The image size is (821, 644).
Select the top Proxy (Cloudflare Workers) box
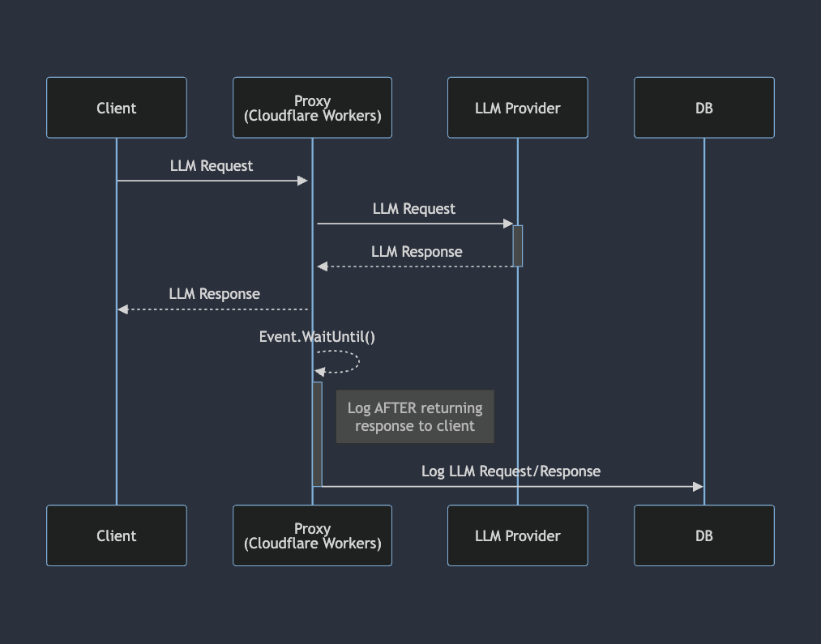312,108
